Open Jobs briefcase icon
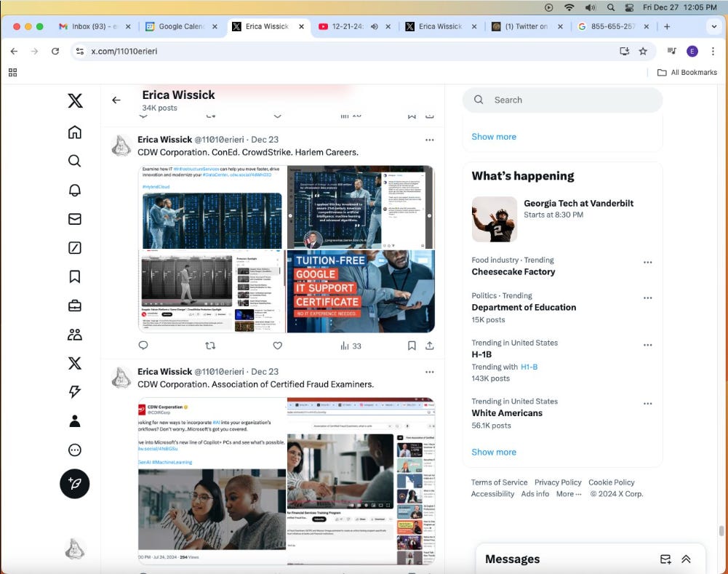 (75, 306)
